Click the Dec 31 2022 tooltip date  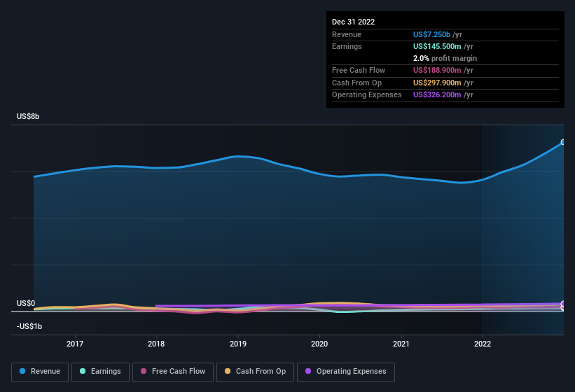(354, 22)
